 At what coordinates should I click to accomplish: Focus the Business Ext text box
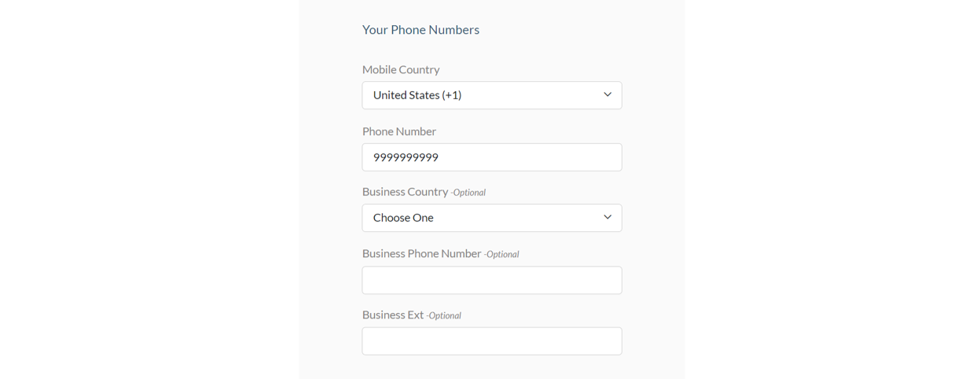click(x=491, y=341)
